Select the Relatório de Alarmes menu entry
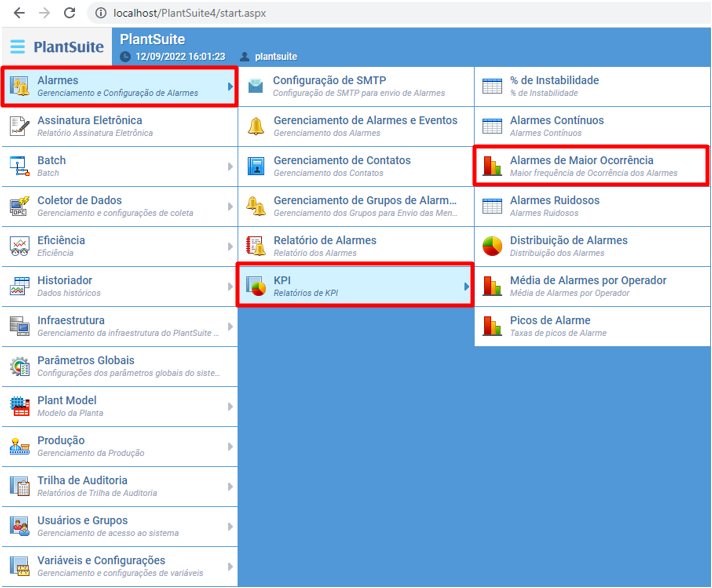 [356, 246]
